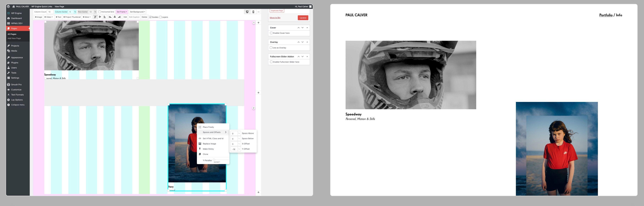Enable the Horizontal Grid checkbox
644x206 pixels.
coord(100,12)
